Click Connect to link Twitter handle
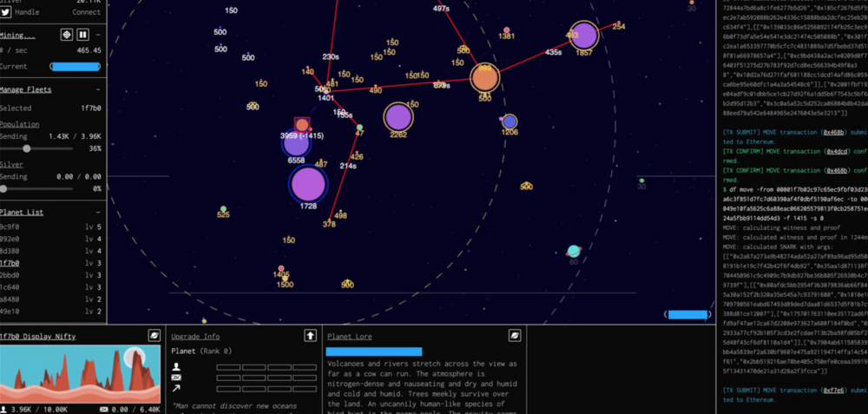This screenshot has width=868, height=414. 86,12
